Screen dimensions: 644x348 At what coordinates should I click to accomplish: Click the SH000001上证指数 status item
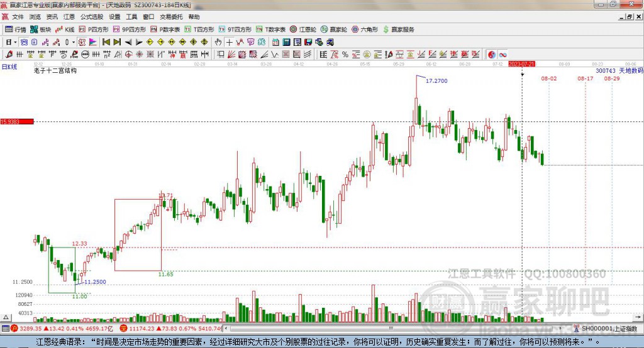pos(609,329)
